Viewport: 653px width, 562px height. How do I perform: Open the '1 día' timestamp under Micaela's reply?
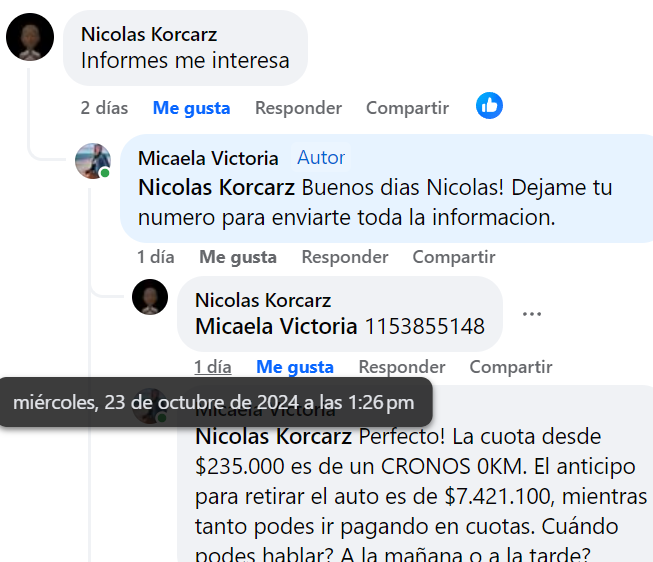pyautogui.click(x=156, y=257)
